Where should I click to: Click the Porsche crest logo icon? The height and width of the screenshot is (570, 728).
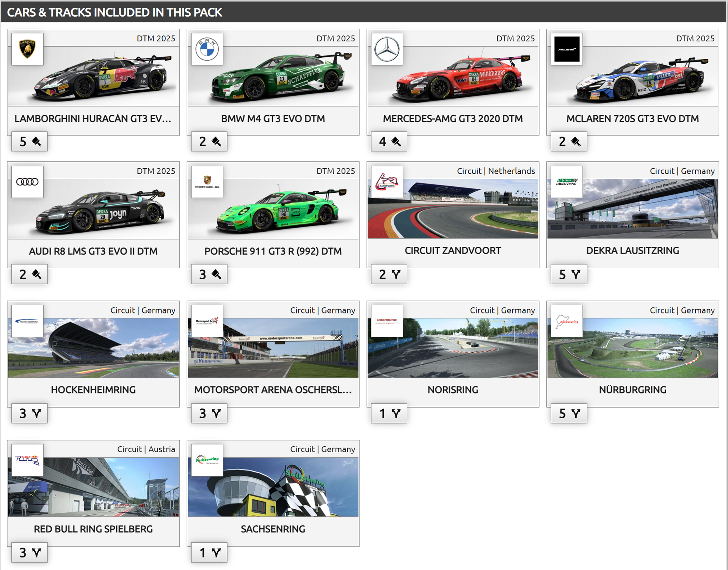tap(207, 182)
